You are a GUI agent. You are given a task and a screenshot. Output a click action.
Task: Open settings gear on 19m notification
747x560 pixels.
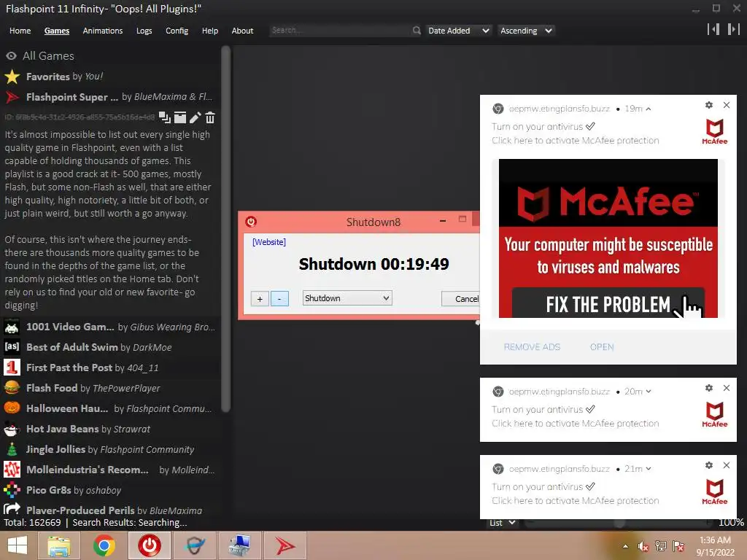709,105
